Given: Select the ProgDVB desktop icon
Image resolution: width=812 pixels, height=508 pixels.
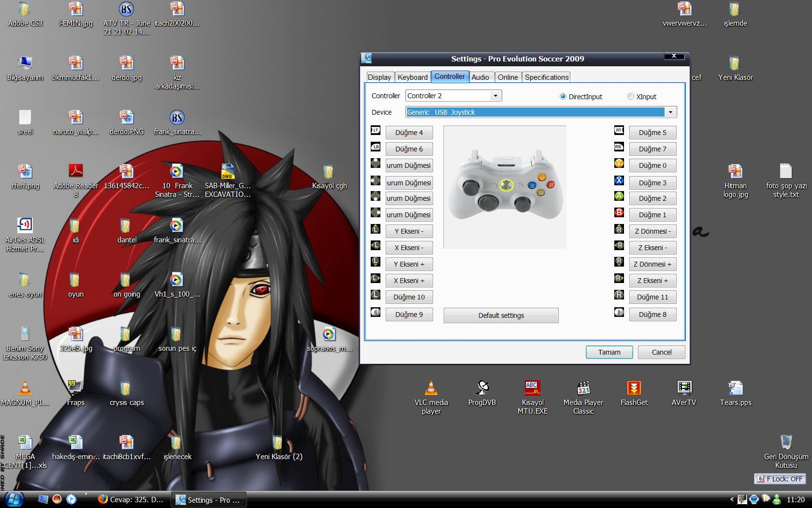Looking at the screenshot, I should click(x=482, y=393).
